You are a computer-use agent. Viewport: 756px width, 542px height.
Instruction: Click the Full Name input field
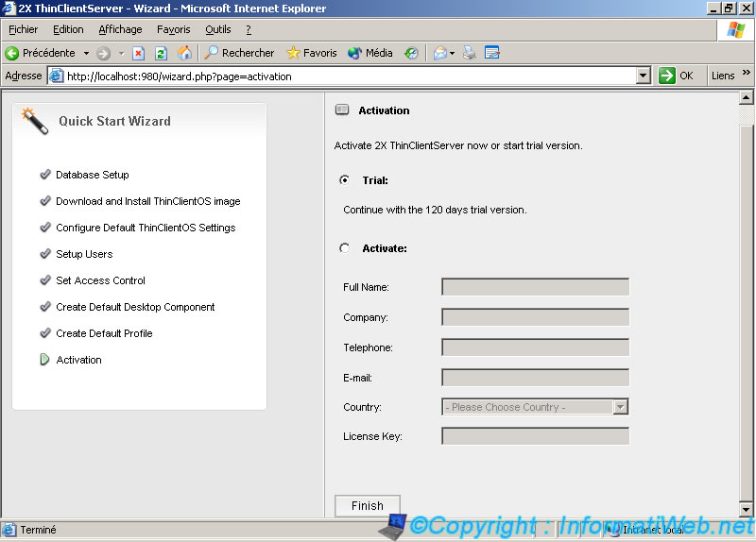point(535,287)
